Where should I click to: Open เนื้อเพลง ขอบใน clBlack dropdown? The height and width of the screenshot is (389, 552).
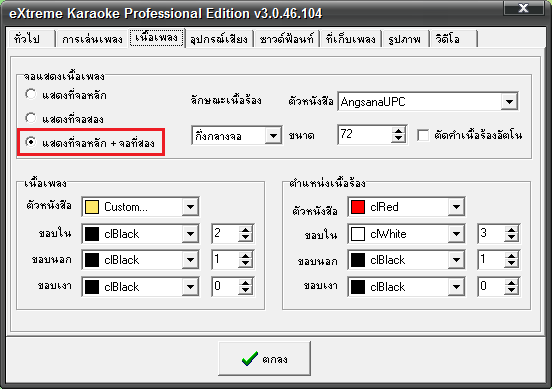(190, 233)
